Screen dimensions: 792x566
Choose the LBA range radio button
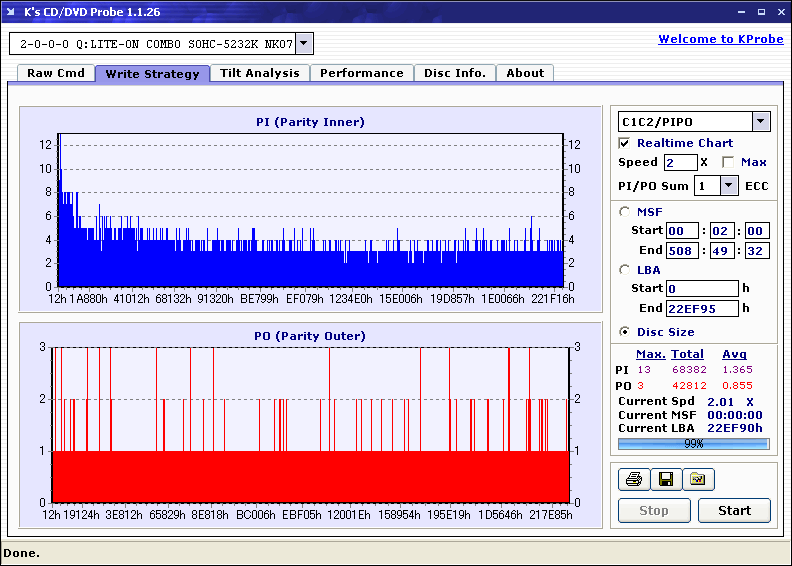click(x=625, y=269)
